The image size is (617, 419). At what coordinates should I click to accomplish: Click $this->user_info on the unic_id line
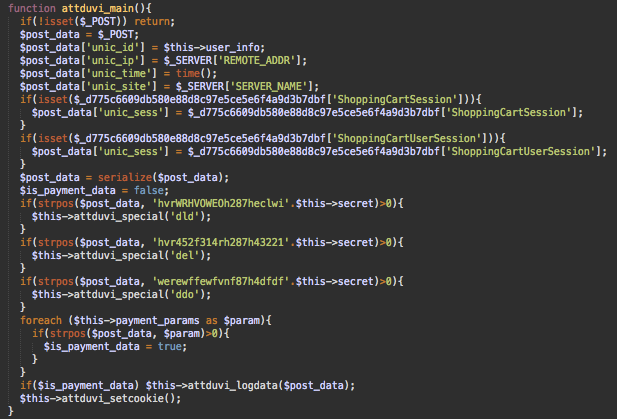[211, 47]
